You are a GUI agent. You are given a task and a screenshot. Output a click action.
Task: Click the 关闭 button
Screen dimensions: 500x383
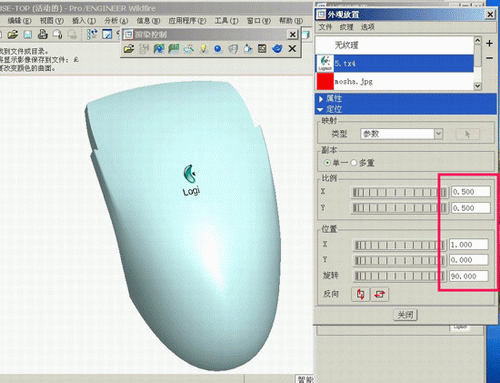click(x=405, y=315)
